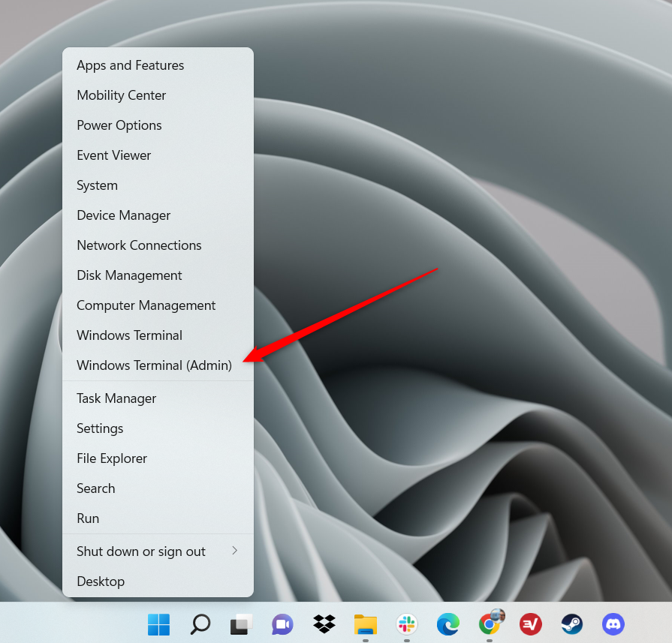Screen dimensions: 672x643
Task: Choose Apps and Features in the menu
Action: point(131,65)
